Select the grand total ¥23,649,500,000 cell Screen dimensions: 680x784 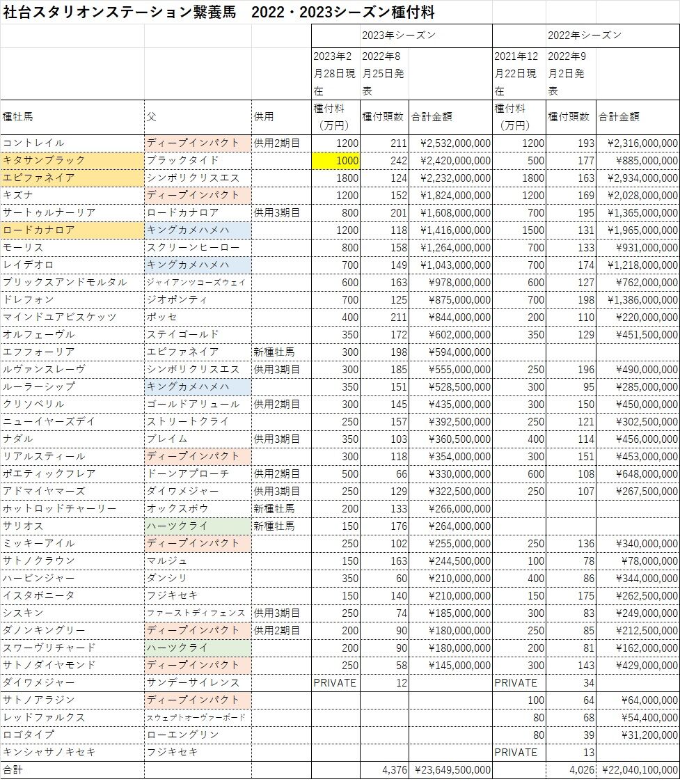point(451,770)
